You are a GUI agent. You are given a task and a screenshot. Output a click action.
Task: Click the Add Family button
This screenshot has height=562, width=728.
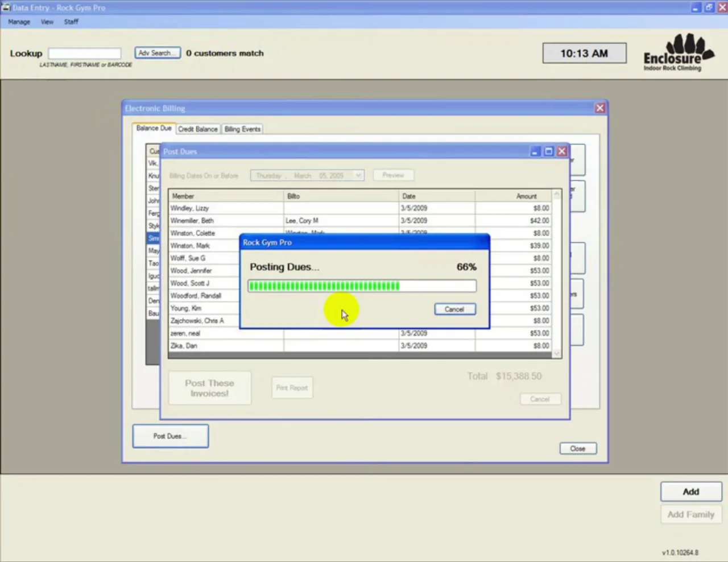(x=691, y=514)
